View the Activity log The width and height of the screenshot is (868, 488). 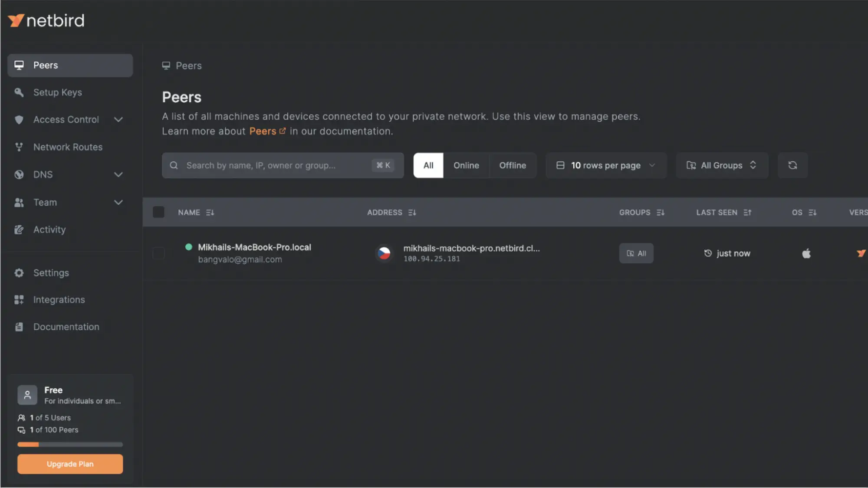point(49,229)
